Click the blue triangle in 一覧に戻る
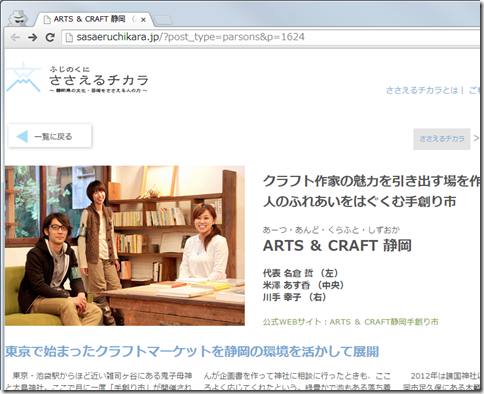 (22, 136)
